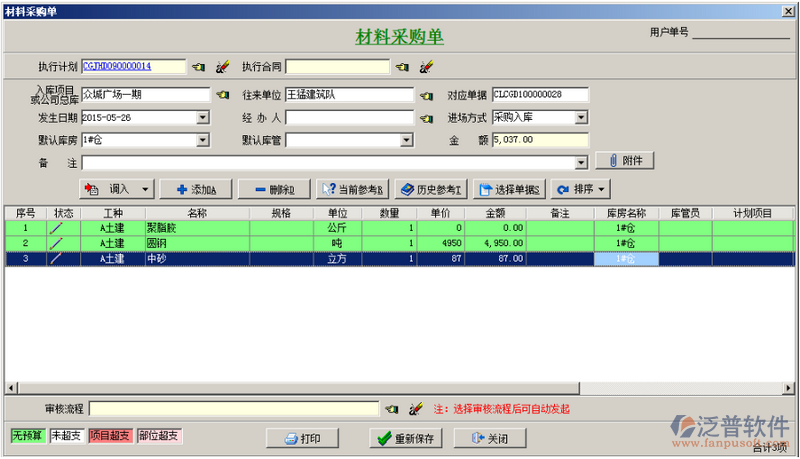Click the 审核流程 input field
The image size is (800, 459).
point(234,409)
